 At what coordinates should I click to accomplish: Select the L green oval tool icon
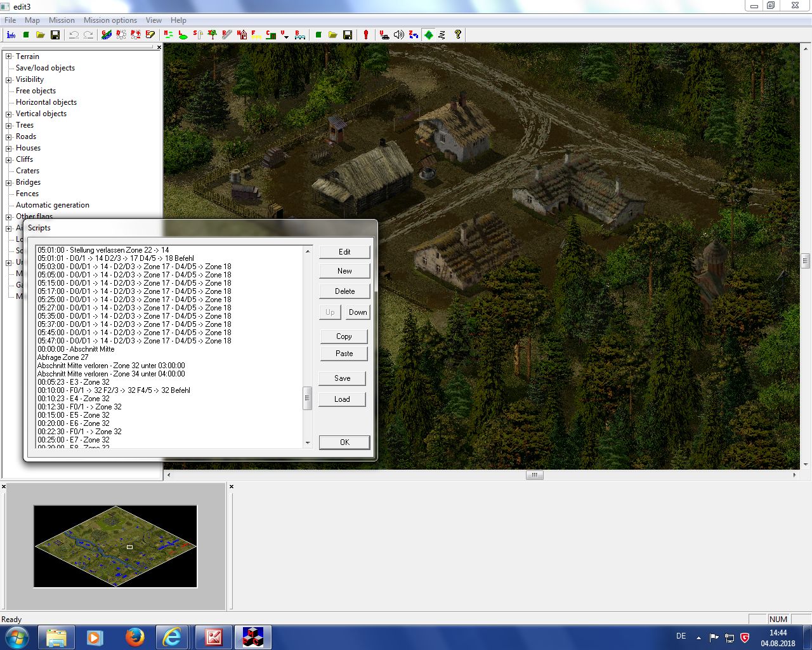click(183, 35)
